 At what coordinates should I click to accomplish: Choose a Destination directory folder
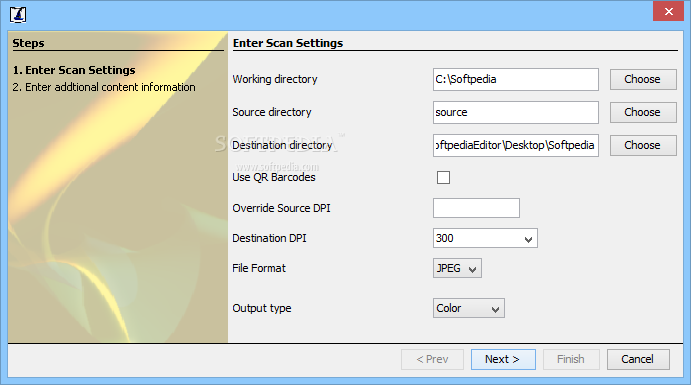[x=643, y=145]
